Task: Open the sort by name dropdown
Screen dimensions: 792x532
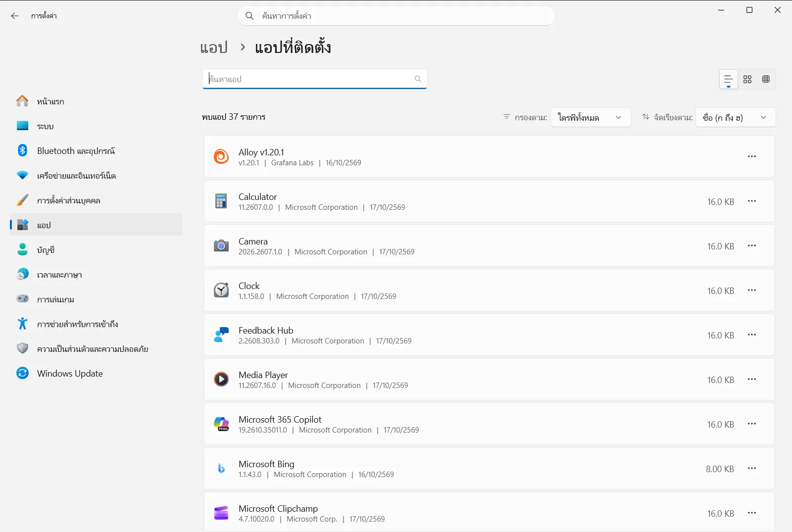Action: (736, 117)
